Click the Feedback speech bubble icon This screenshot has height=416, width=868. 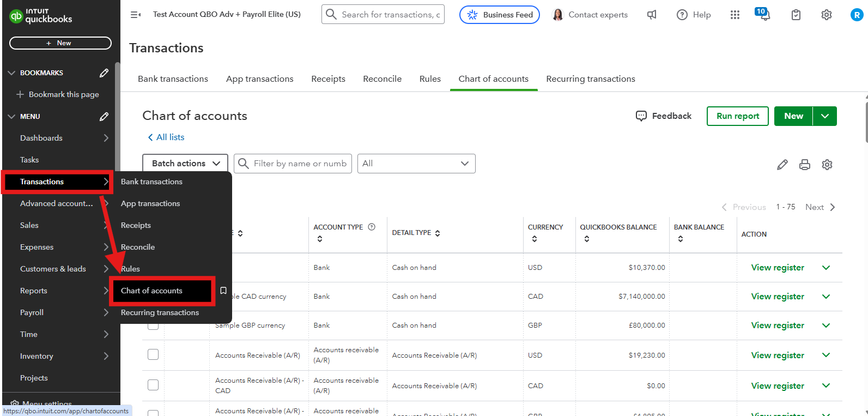click(641, 116)
